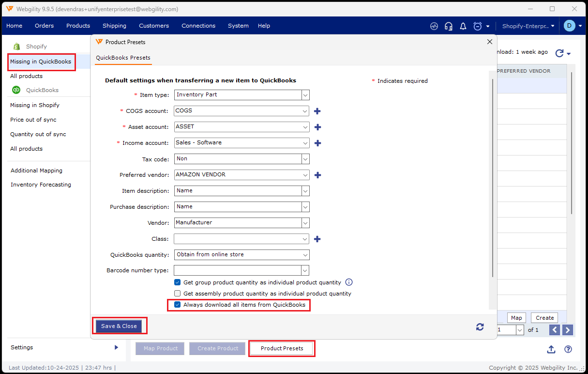Add new COGS account with plus icon
The image size is (588, 374).
(317, 111)
